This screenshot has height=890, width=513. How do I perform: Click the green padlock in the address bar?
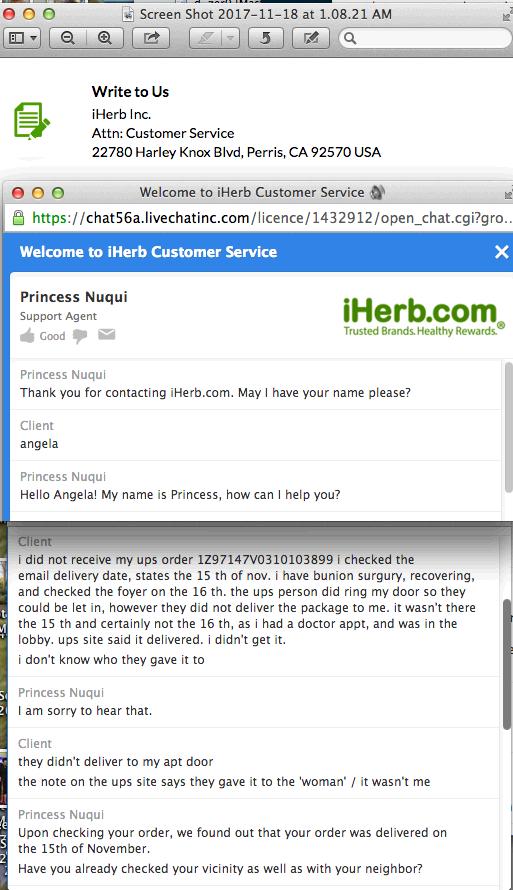tap(18, 217)
